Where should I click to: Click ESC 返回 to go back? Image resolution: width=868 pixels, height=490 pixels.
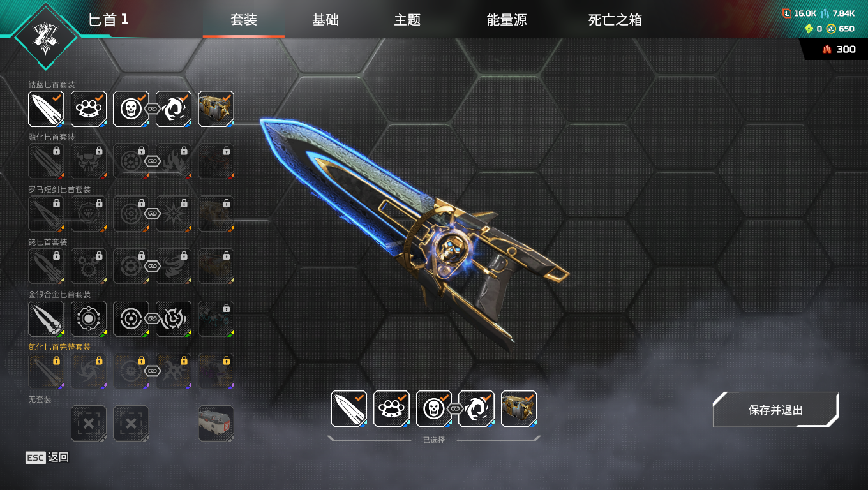pos(47,457)
